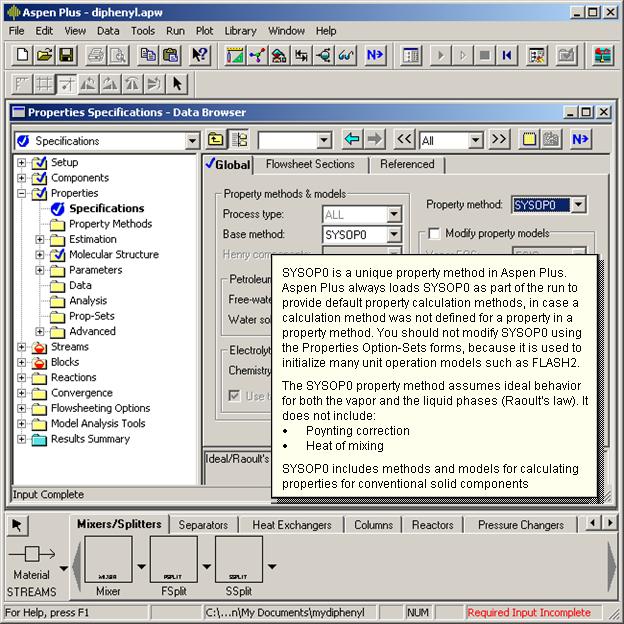624x624 pixels.
Task: Click the context Help pointer icon
Action: tap(200, 55)
